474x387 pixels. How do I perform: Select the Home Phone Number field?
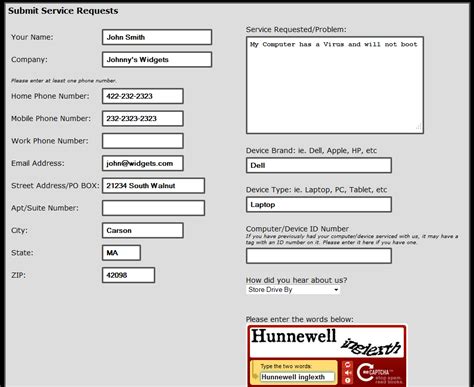tap(143, 96)
